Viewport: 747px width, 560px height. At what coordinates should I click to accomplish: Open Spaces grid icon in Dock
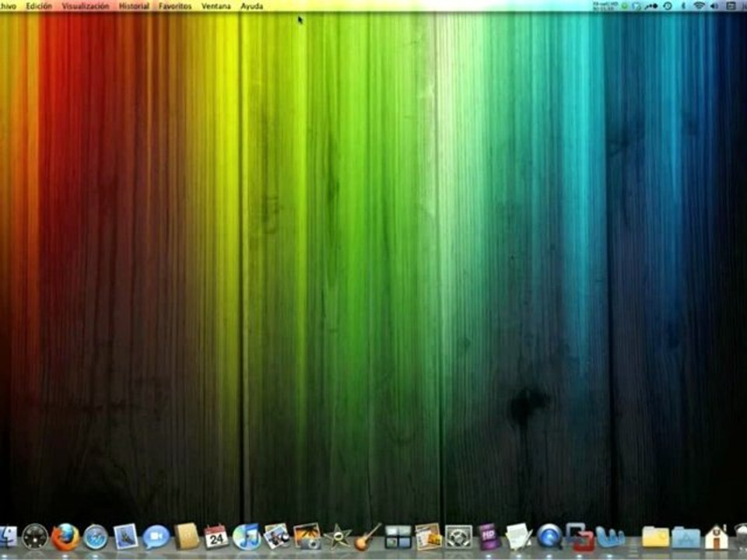tap(398, 537)
